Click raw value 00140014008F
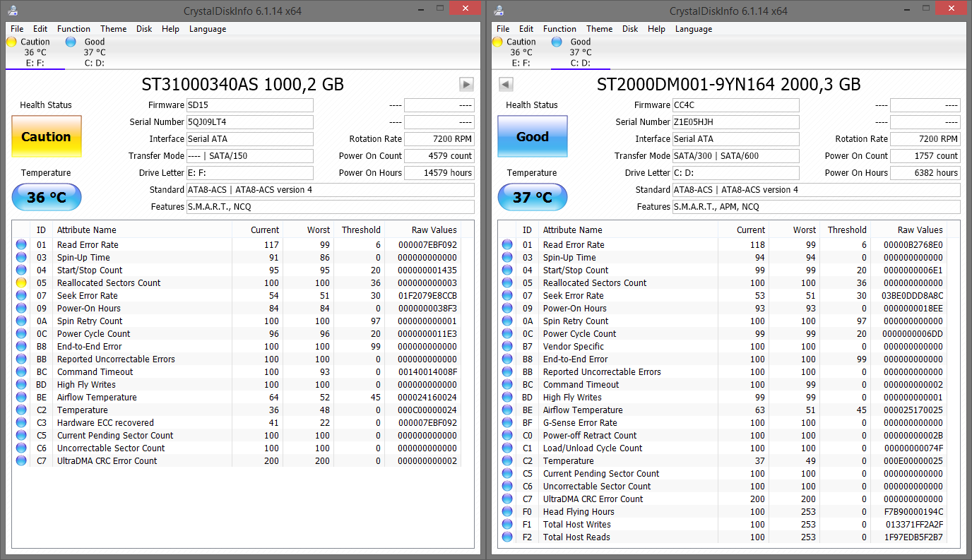The height and width of the screenshot is (560, 972). coord(427,371)
